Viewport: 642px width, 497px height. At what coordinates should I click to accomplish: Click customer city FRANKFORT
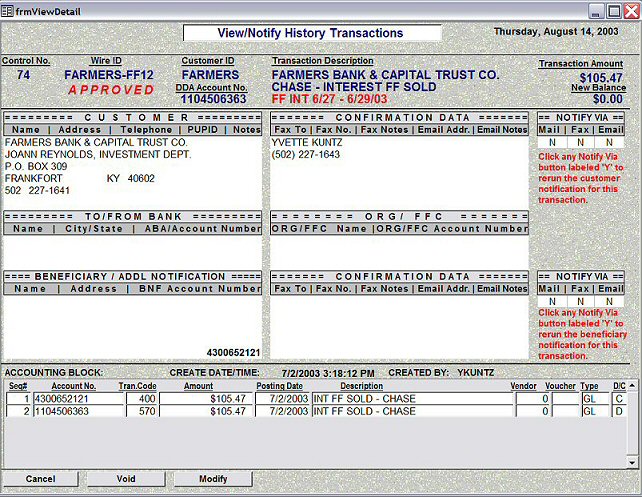pos(34,178)
